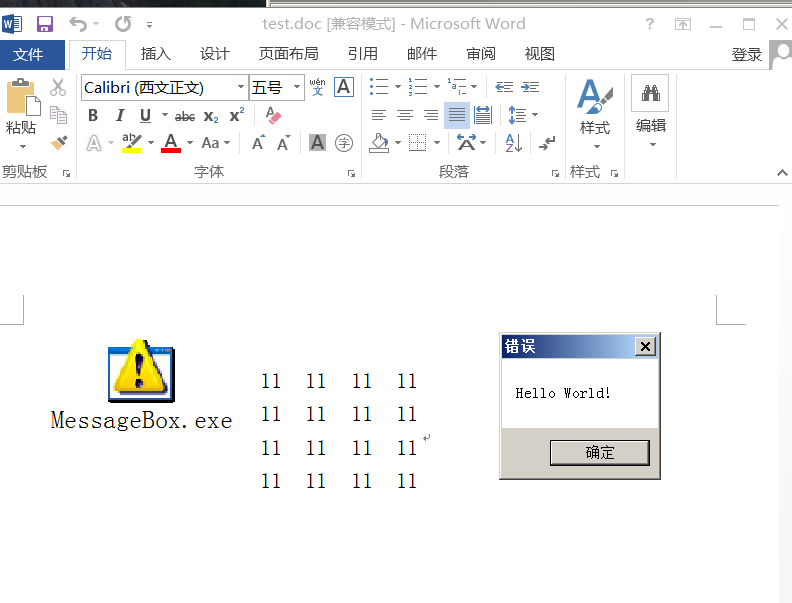Switch to the 视图 View tab

tap(540, 54)
